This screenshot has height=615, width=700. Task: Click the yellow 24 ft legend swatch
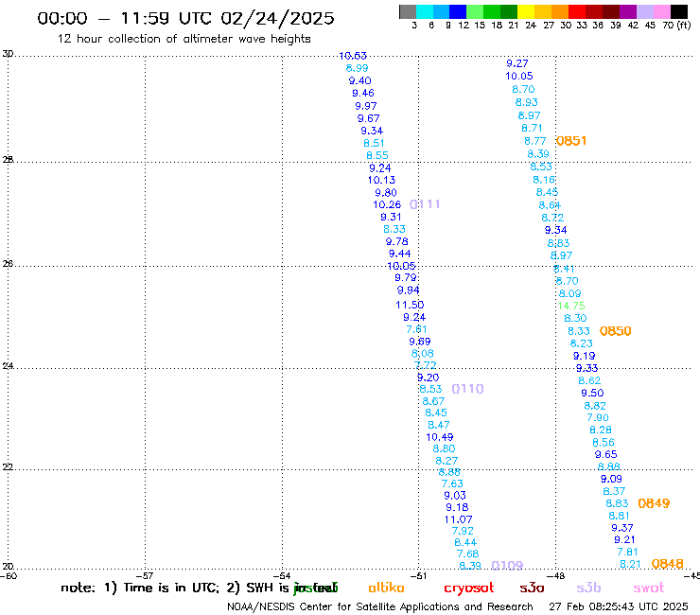[526, 11]
